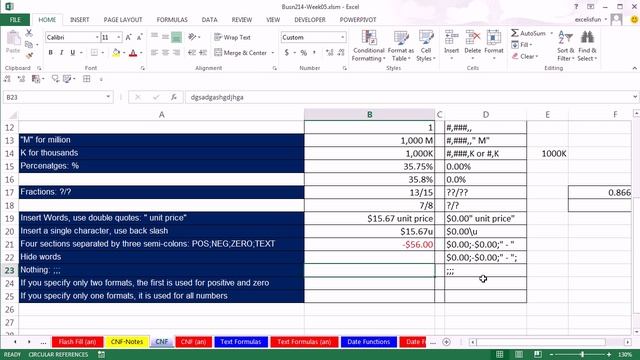Switch to the POWERPIVOT tab
The image size is (640, 360).
pyautogui.click(x=358, y=20)
